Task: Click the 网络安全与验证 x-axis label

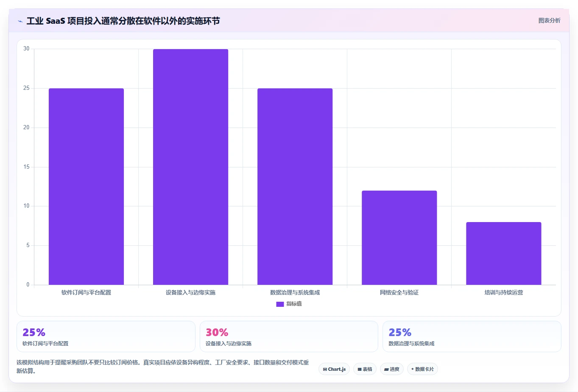Action: (x=399, y=292)
